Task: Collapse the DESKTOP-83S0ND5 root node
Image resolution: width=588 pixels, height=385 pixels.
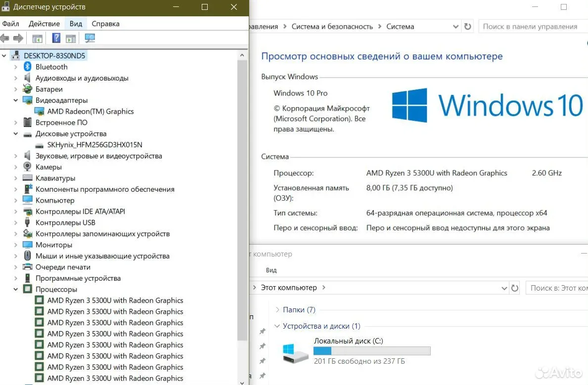Action: tap(4, 55)
